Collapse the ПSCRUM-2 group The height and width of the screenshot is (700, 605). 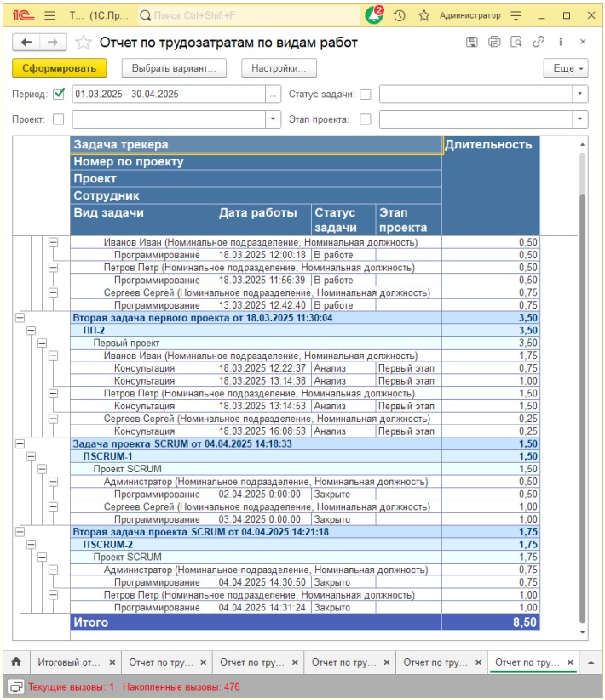31,544
